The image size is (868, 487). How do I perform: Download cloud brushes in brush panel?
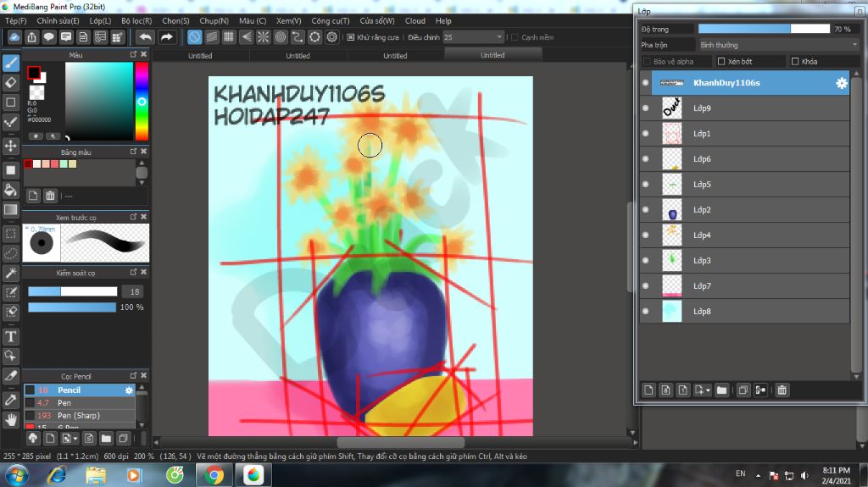pos(33,439)
